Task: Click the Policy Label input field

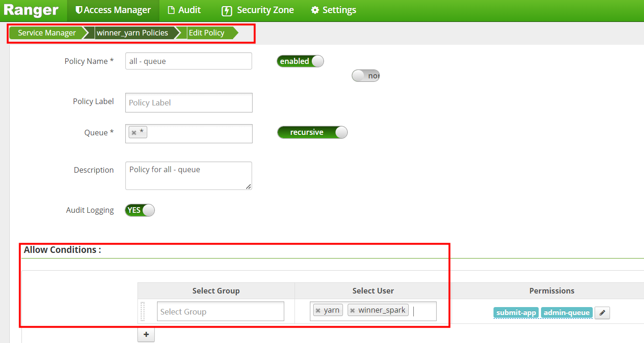Action: [x=189, y=103]
